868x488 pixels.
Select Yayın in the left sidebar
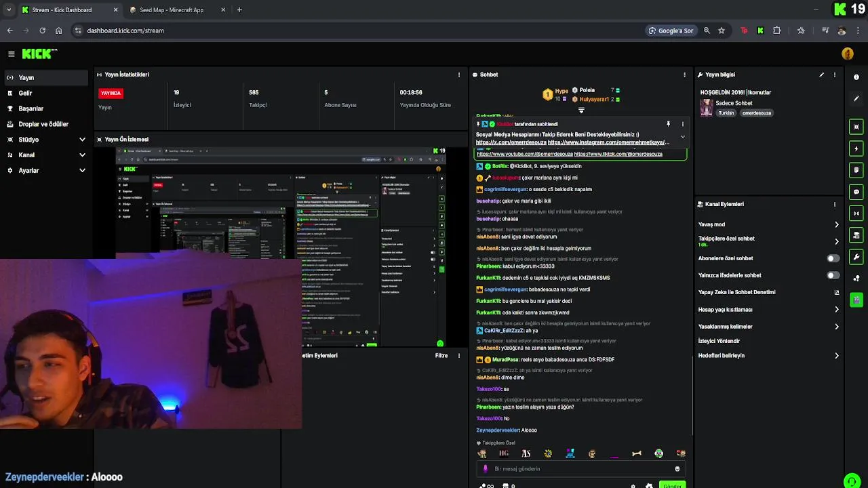point(45,77)
